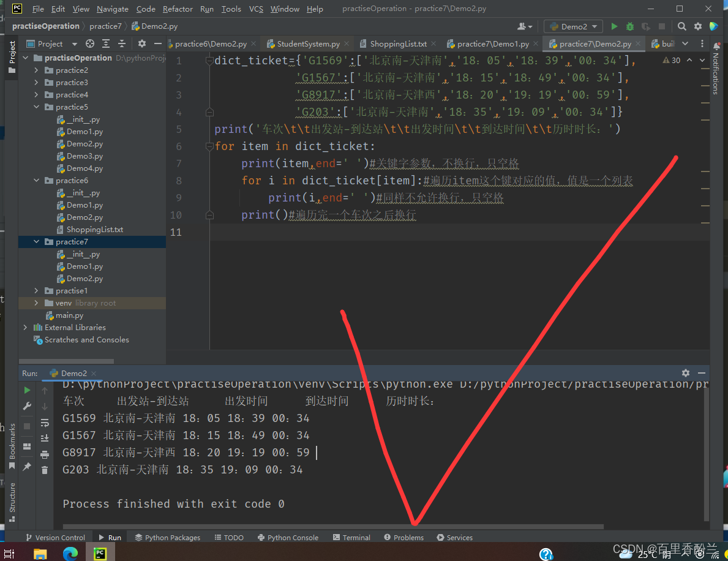728x561 pixels.
Task: Open Microsoft Edge from taskbar
Action: 70,554
